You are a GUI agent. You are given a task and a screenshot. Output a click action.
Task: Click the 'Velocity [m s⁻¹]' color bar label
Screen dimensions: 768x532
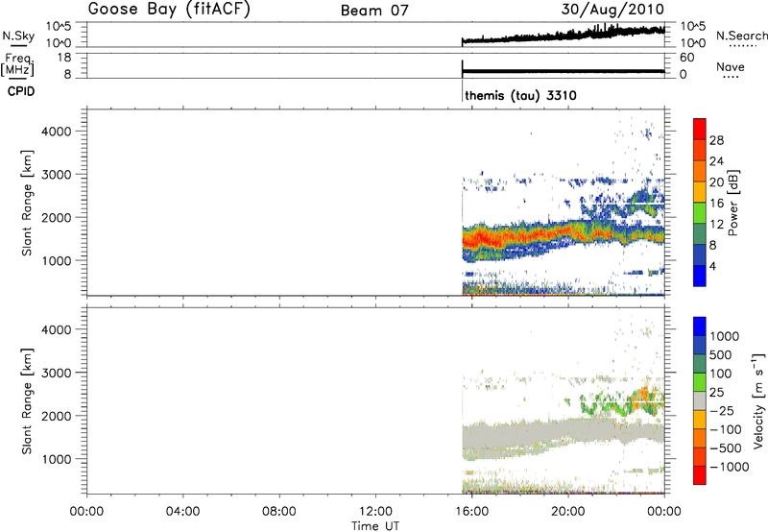click(758, 401)
